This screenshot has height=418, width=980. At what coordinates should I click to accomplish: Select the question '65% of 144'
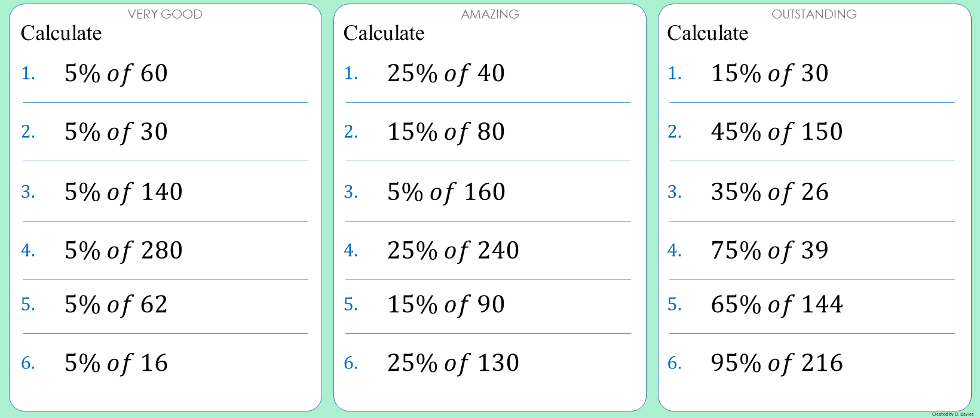(777, 305)
